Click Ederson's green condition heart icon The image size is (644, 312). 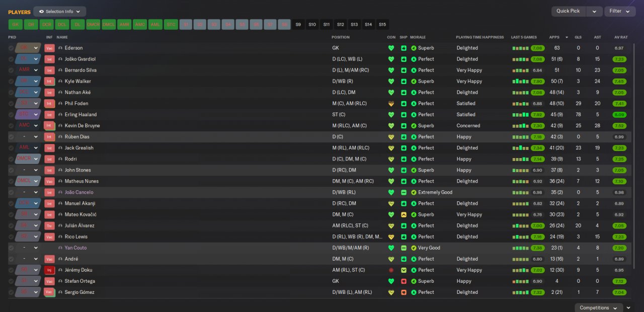pos(391,48)
